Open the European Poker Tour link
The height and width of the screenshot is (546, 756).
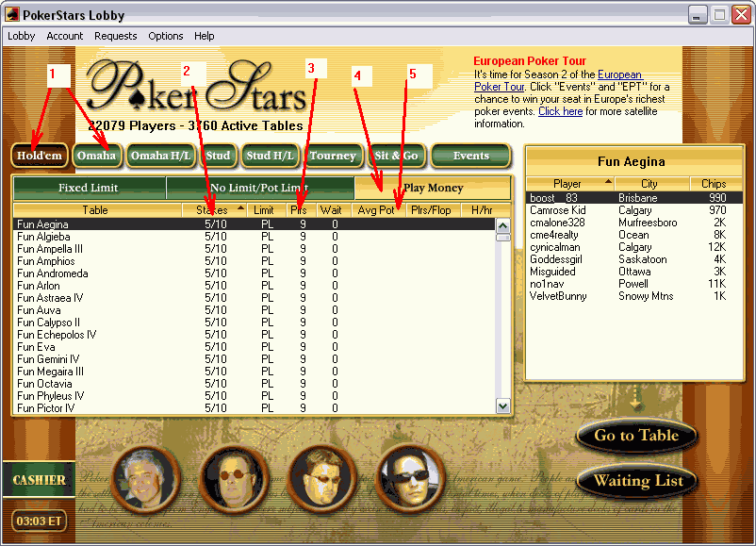558,80
